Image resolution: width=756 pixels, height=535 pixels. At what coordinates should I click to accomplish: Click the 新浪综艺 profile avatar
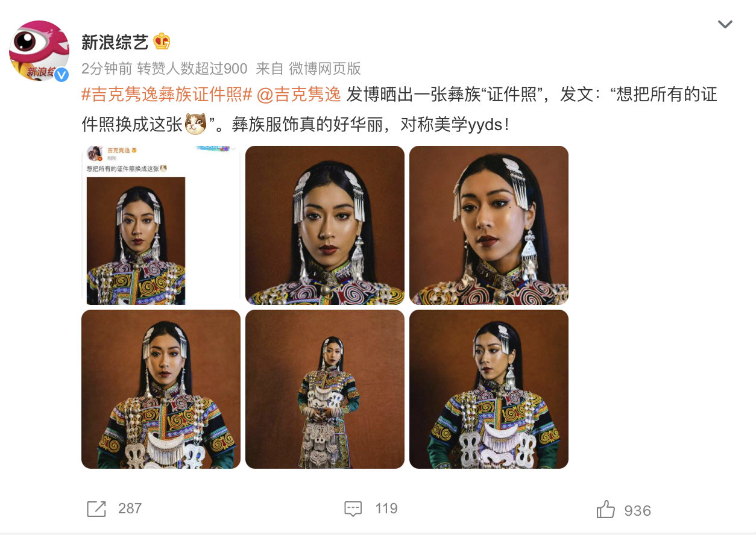(39, 51)
